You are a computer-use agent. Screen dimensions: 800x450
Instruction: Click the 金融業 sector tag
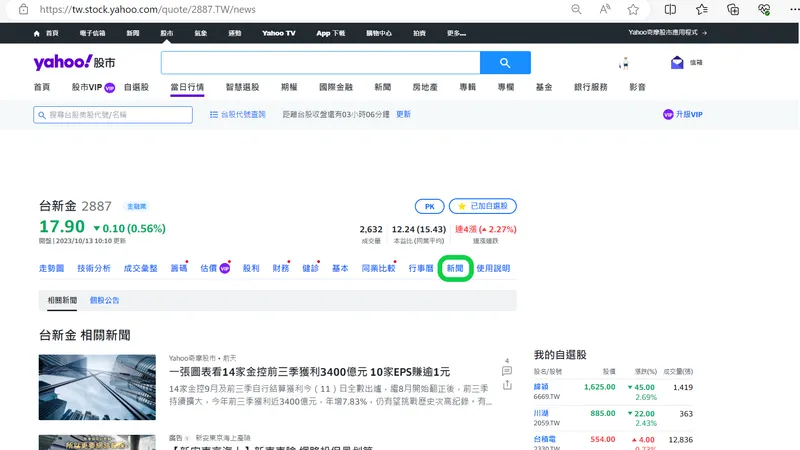click(x=136, y=206)
